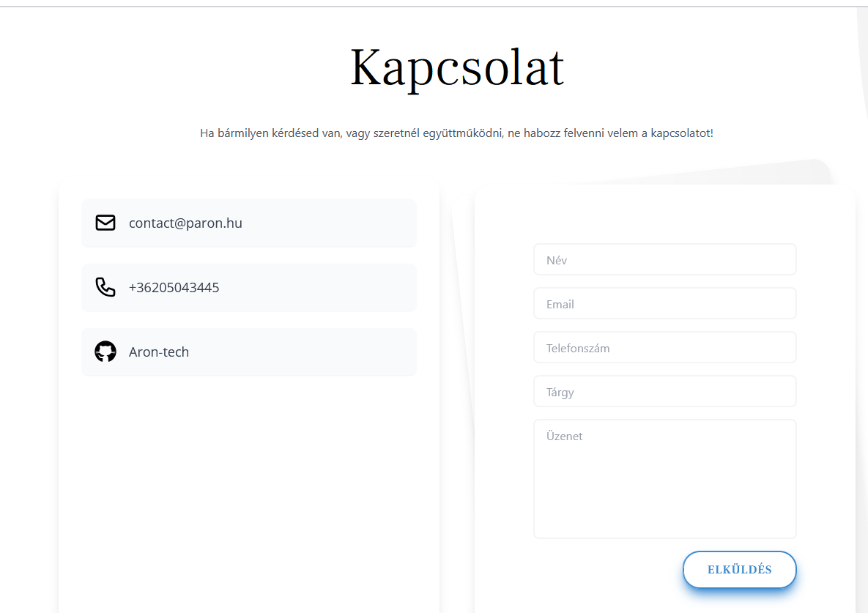Screen dimensions: 868x613
Task: Click blank area of the Aron-tech row
Action: pyautogui.click(x=310, y=352)
